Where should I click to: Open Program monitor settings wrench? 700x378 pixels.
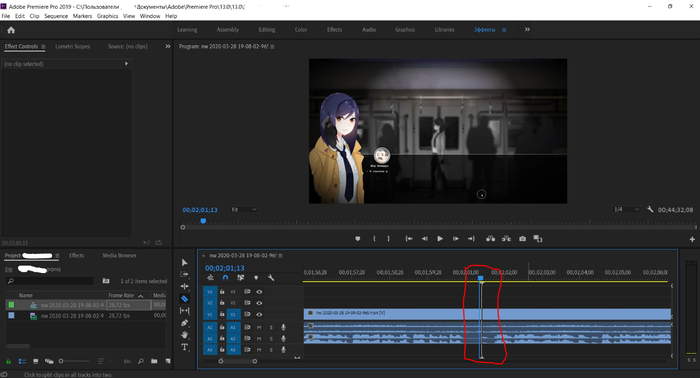(x=650, y=209)
